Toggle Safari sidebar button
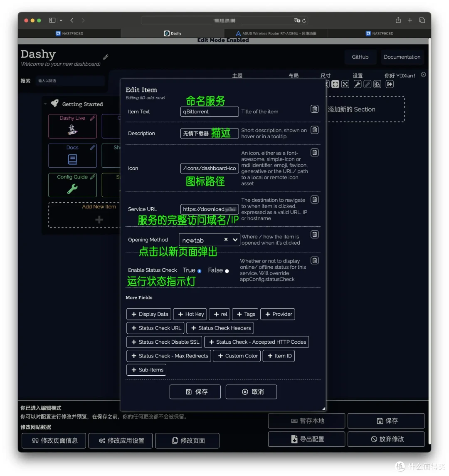The image size is (449, 476). [52, 20]
